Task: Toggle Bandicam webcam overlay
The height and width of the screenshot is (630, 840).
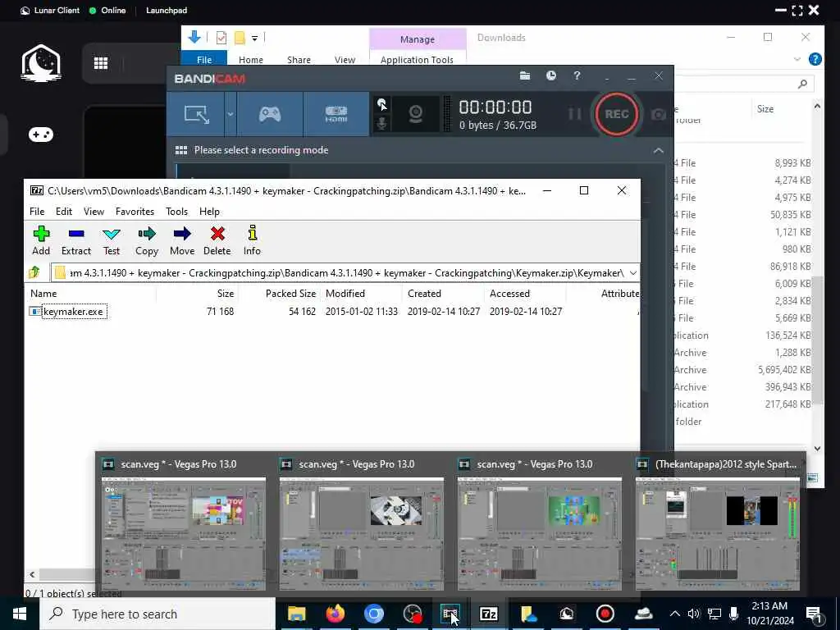Action: tap(416, 114)
